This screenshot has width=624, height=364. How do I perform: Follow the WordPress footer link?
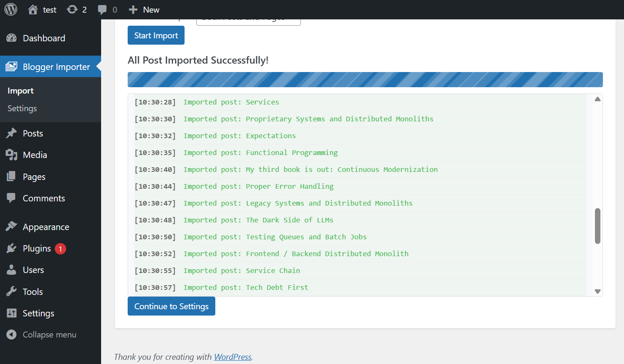(233, 357)
